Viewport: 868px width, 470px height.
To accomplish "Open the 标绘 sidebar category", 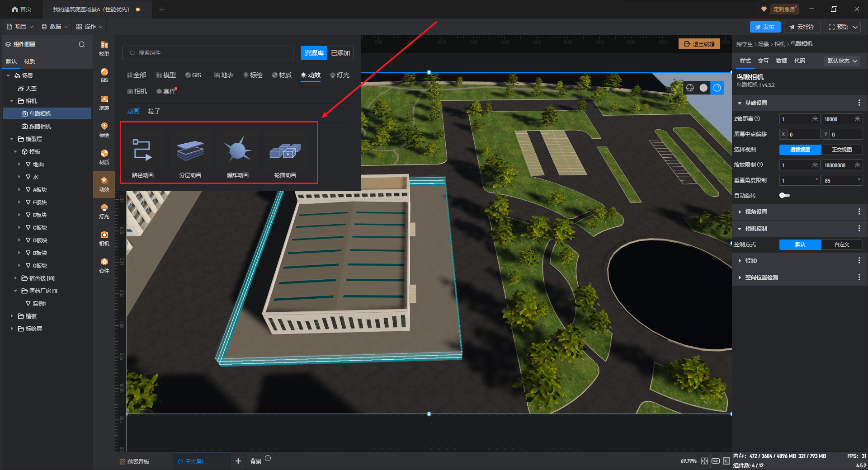I will 104,130.
